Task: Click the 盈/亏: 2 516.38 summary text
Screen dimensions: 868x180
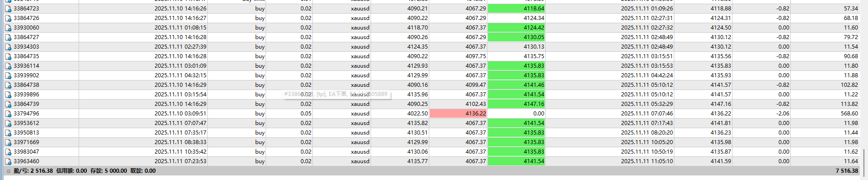Action: click(33, 171)
